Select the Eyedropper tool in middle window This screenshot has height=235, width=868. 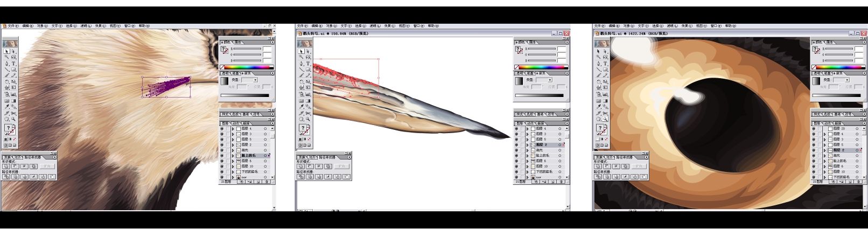pos(302,107)
